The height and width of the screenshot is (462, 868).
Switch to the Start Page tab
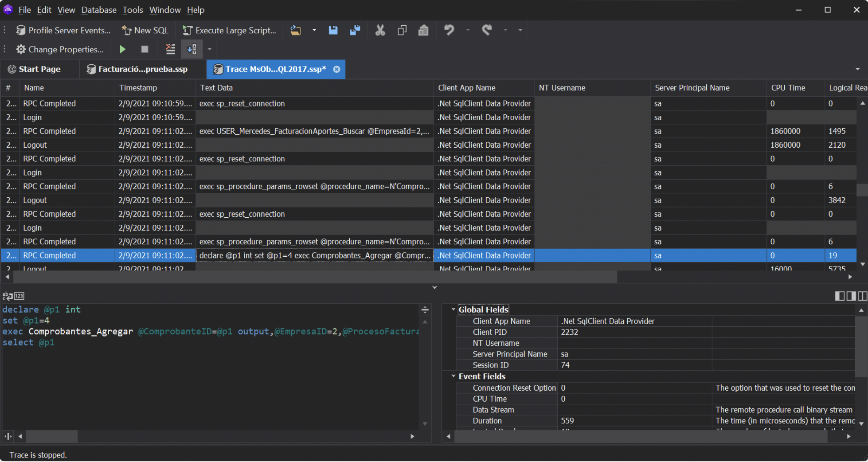click(39, 69)
